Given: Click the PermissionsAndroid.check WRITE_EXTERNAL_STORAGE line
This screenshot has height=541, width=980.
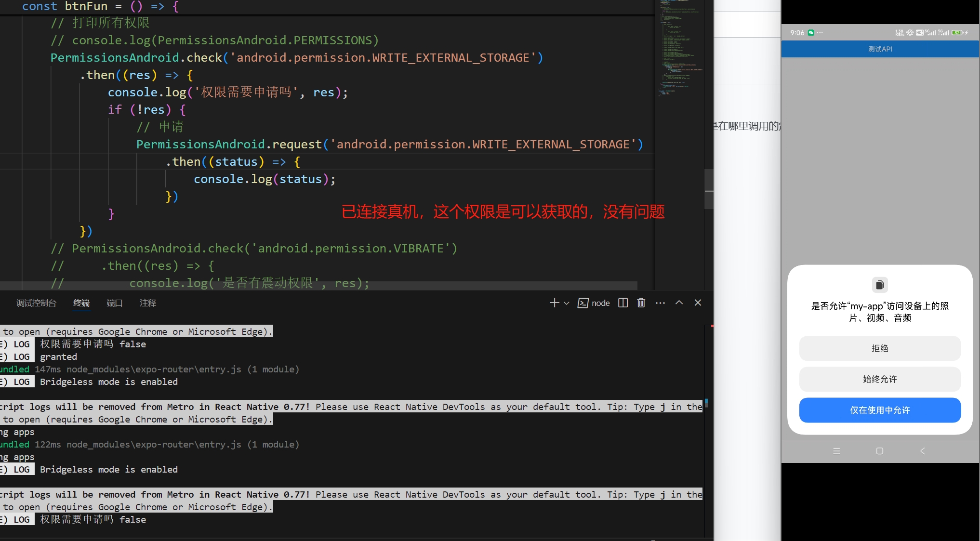Looking at the screenshot, I should tap(297, 58).
